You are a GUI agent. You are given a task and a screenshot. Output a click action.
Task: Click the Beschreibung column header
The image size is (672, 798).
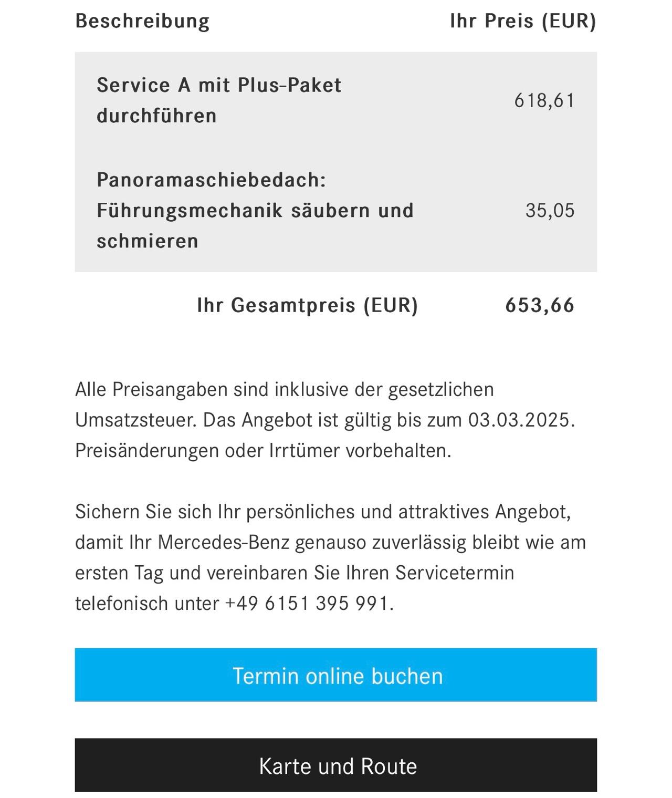pos(142,21)
